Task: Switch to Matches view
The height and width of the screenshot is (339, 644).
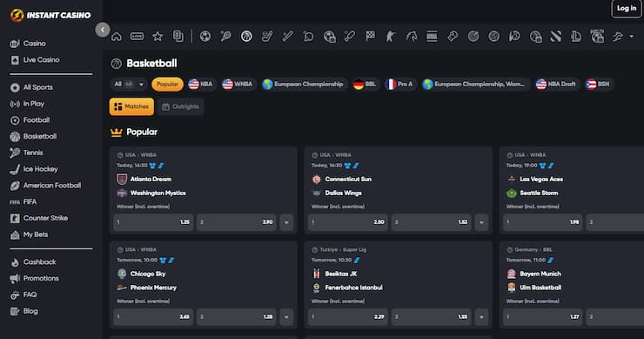Action: 131,106
